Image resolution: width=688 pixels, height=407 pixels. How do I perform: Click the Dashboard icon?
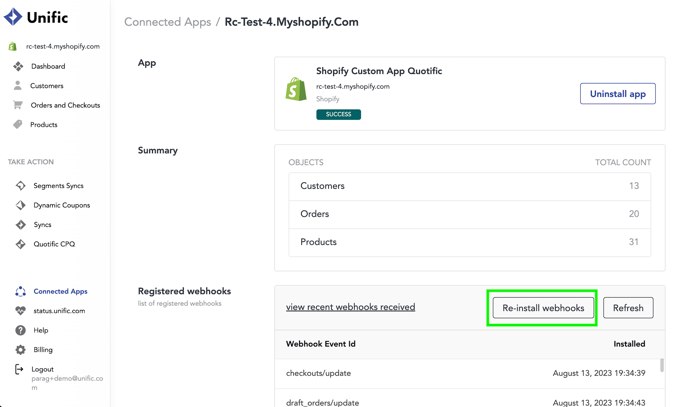18,66
